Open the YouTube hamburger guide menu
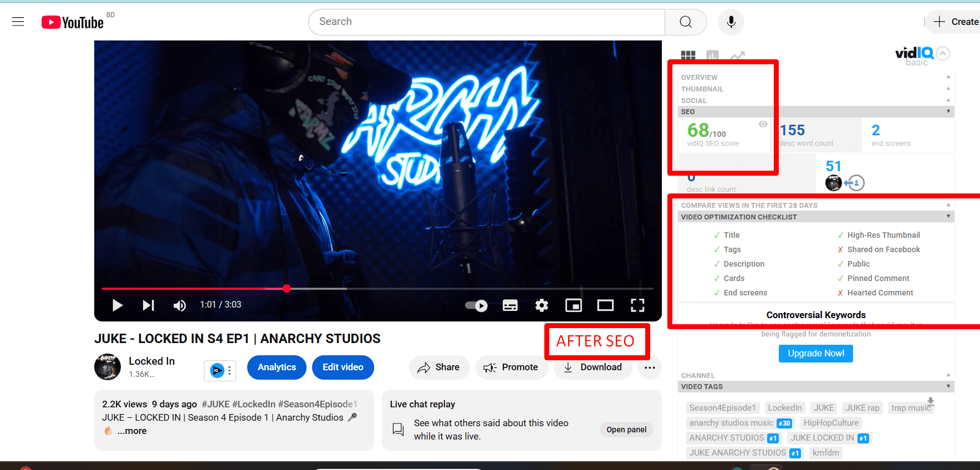The image size is (980, 470). click(x=18, y=22)
